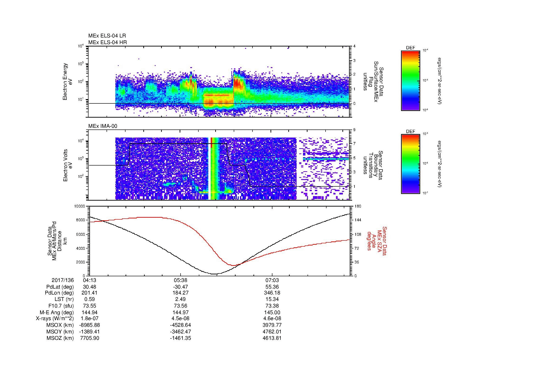
Task: Click the X-rays (W/m**2) row label
Action: click(x=55, y=318)
